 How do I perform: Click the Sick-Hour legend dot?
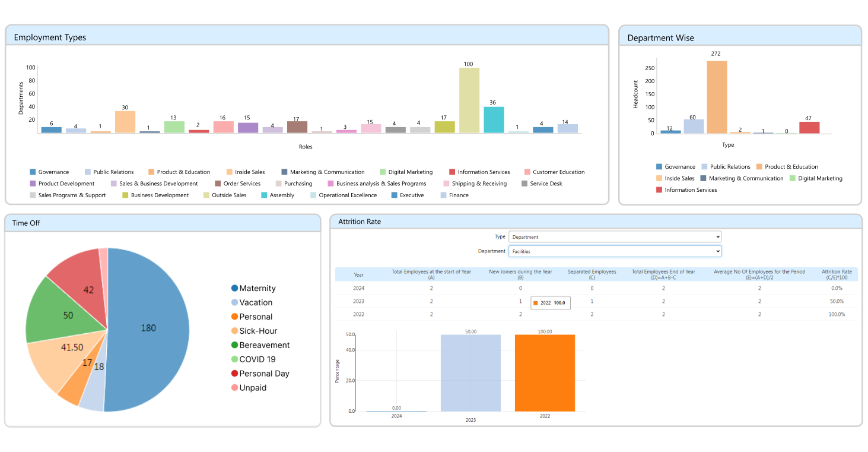[x=235, y=331]
